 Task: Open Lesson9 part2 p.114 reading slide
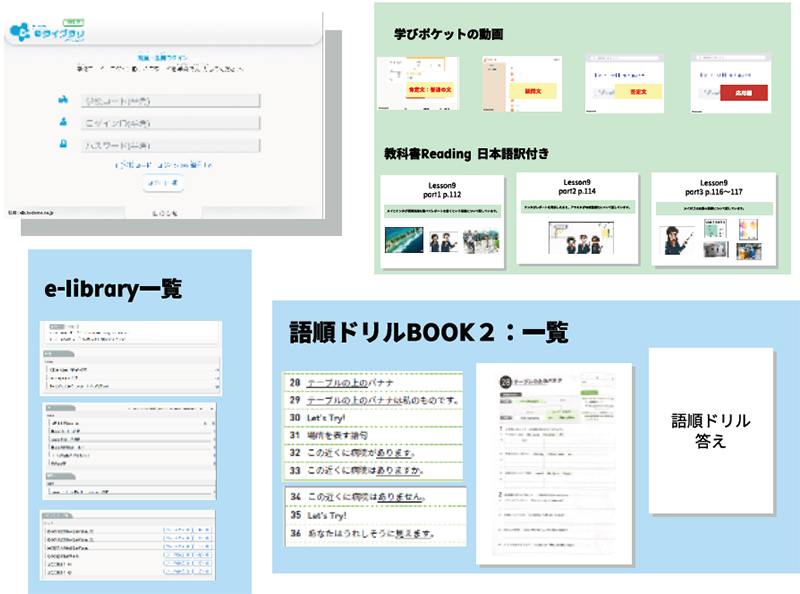point(577,219)
